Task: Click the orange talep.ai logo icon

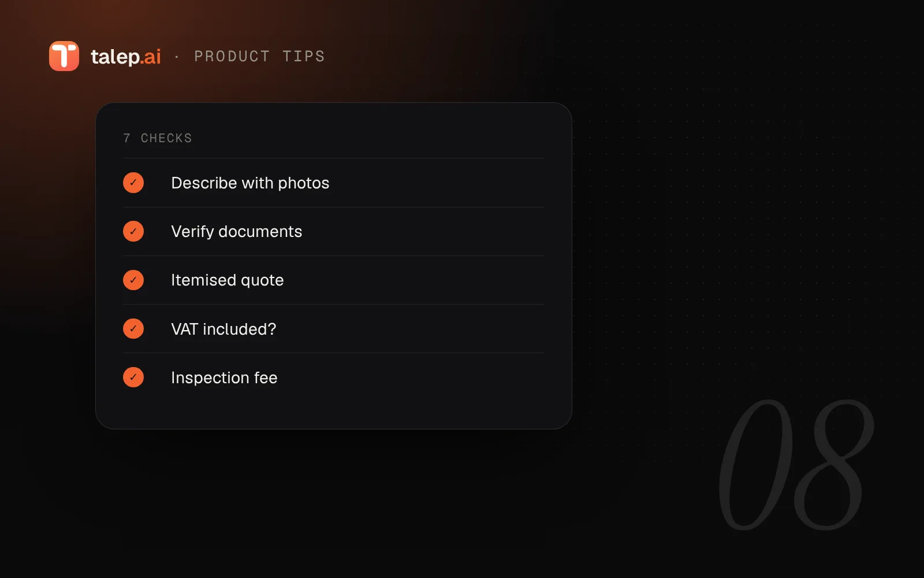Action: pyautogui.click(x=64, y=56)
